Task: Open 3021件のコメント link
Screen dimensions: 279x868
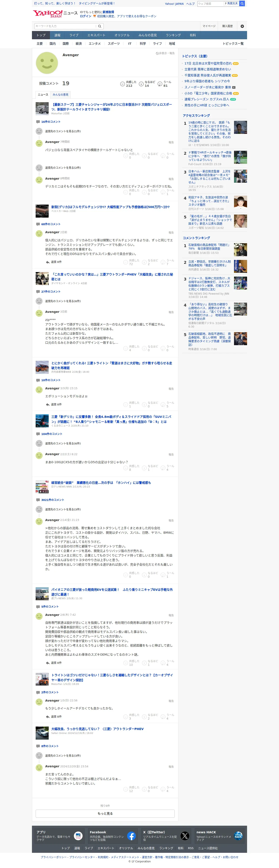Action: [52, 500]
